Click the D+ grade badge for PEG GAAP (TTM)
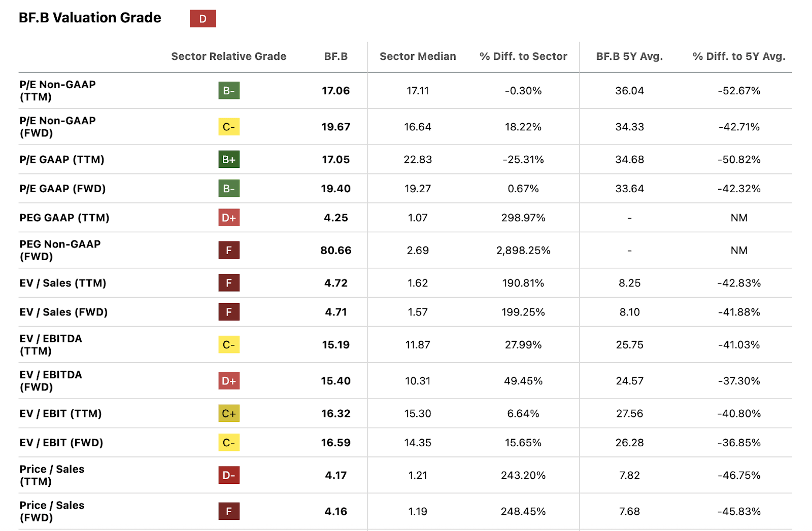 point(229,218)
